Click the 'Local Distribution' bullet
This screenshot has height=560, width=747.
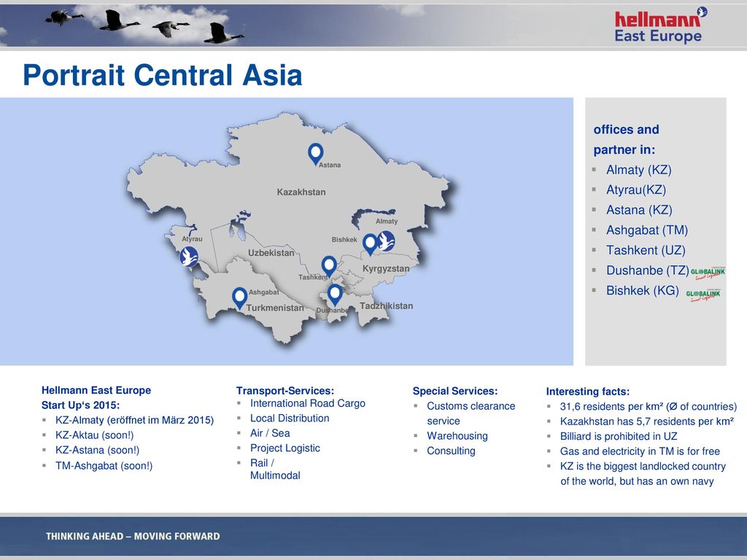pos(290,418)
